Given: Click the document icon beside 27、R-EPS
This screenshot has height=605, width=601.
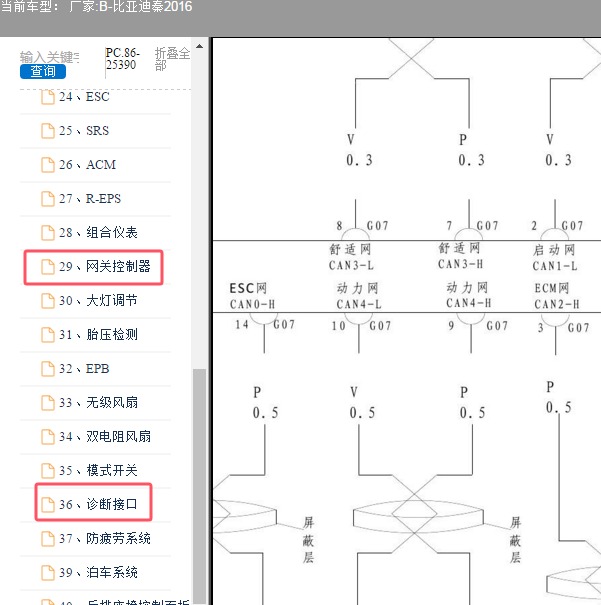Looking at the screenshot, I should click(x=48, y=199).
